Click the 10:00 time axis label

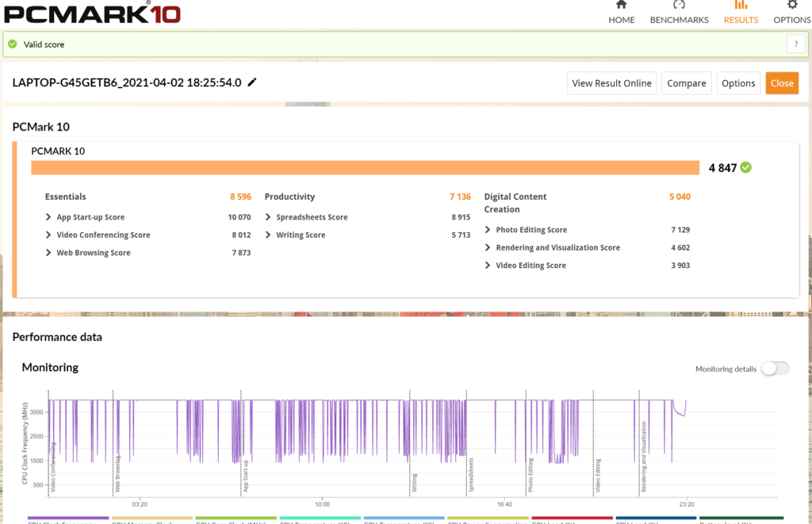click(x=322, y=504)
